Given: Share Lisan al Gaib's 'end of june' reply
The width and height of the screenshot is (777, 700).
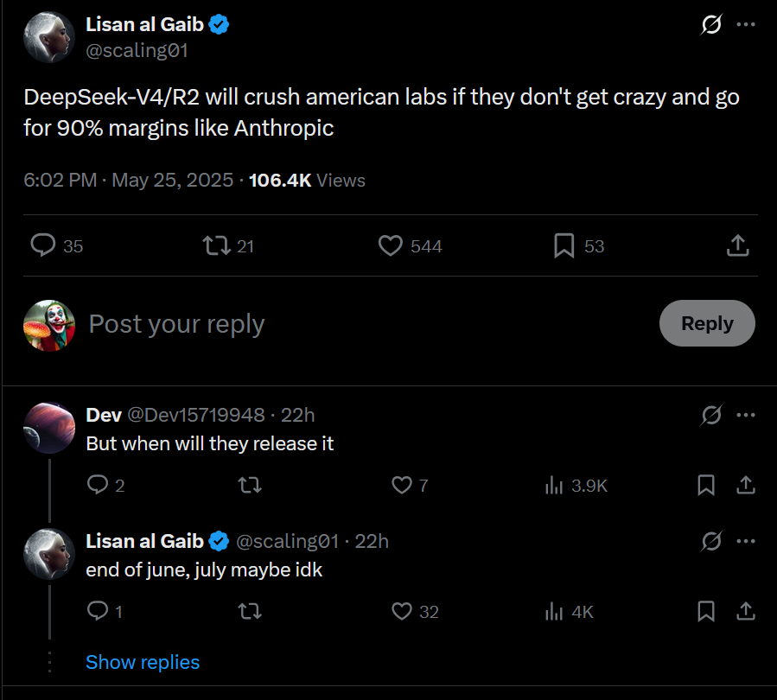Looking at the screenshot, I should (745, 612).
